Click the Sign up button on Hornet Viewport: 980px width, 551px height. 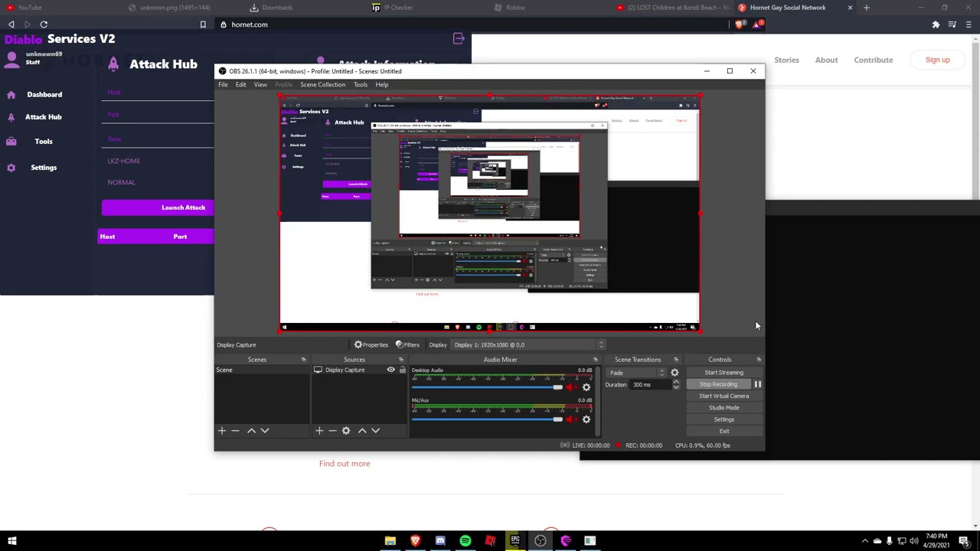(937, 60)
